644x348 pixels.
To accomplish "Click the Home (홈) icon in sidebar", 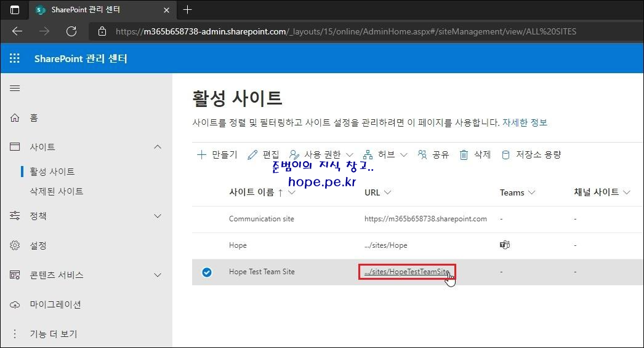I will [x=15, y=118].
